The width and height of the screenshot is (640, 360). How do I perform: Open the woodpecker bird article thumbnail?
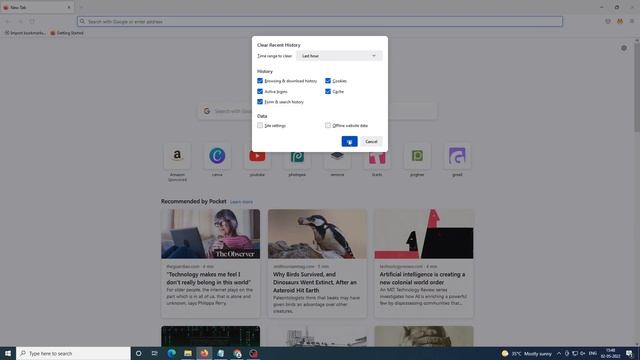pyautogui.click(x=317, y=234)
